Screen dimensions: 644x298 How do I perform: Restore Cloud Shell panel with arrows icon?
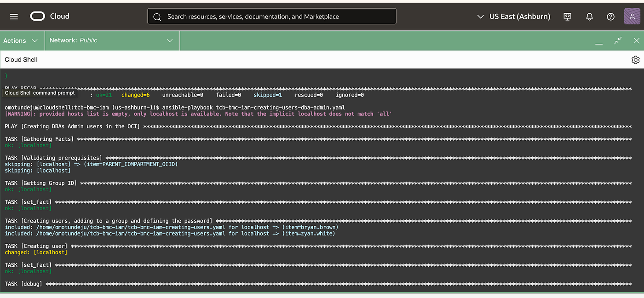[618, 40]
